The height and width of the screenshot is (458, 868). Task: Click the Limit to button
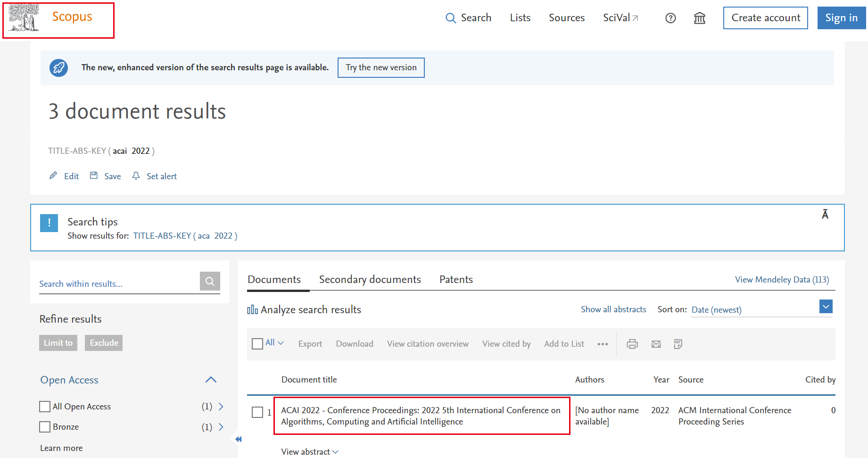[58, 343]
